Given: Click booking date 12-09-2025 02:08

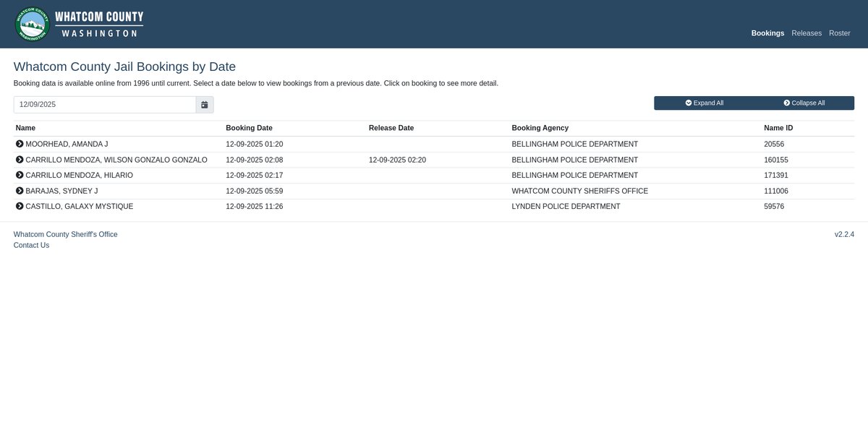Looking at the screenshot, I should (x=255, y=160).
